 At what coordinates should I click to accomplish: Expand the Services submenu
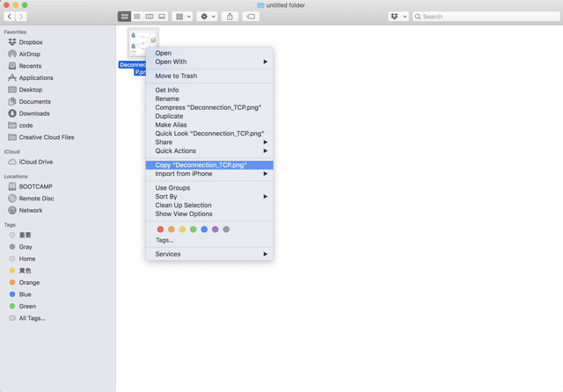click(x=209, y=254)
